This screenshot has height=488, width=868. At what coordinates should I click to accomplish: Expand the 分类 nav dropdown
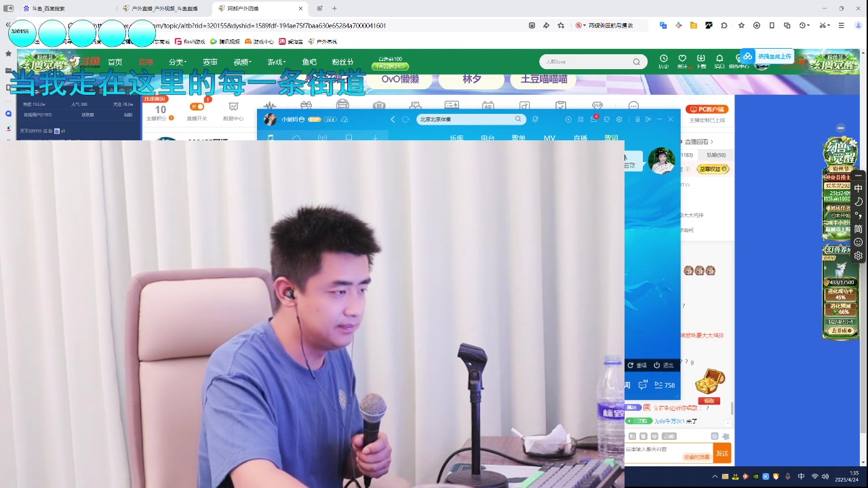178,62
